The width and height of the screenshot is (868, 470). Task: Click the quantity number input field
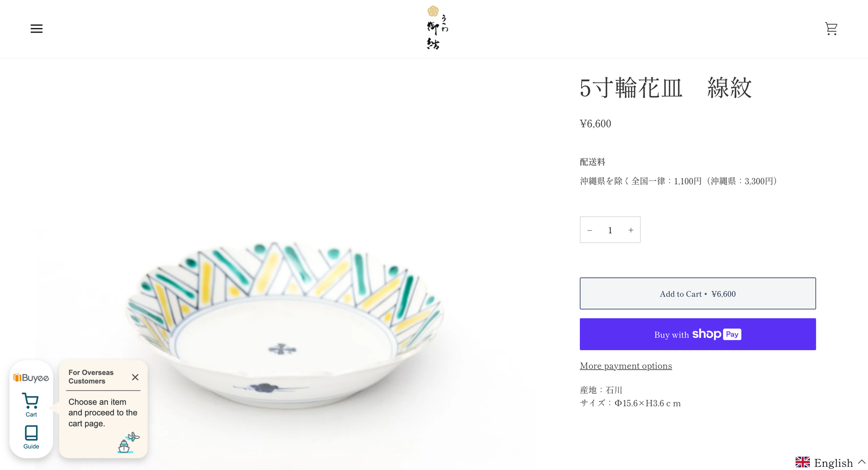[x=610, y=230]
